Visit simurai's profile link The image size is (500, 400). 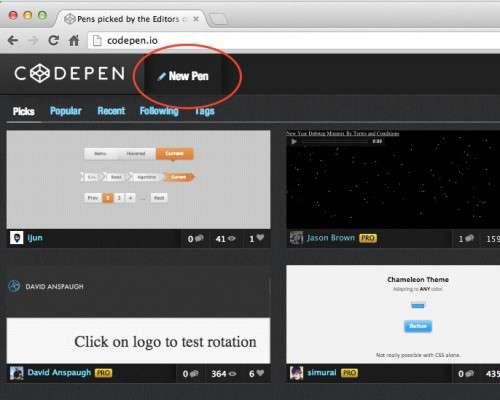click(x=322, y=372)
